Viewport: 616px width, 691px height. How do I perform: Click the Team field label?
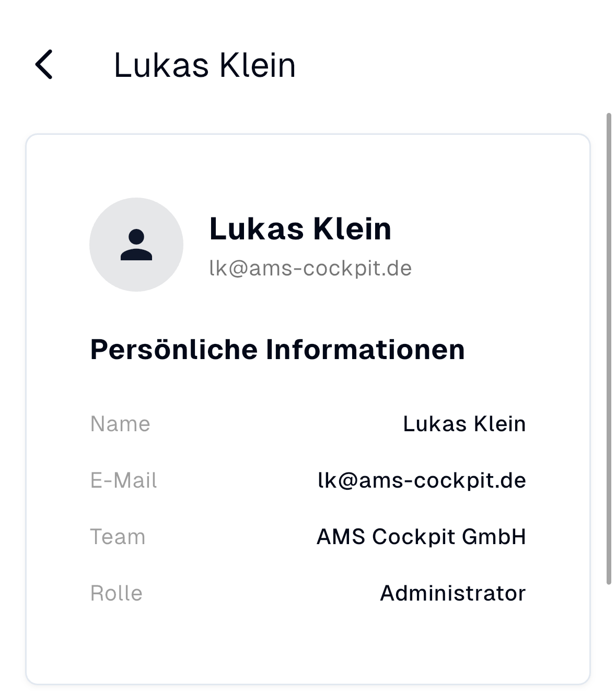[118, 537]
